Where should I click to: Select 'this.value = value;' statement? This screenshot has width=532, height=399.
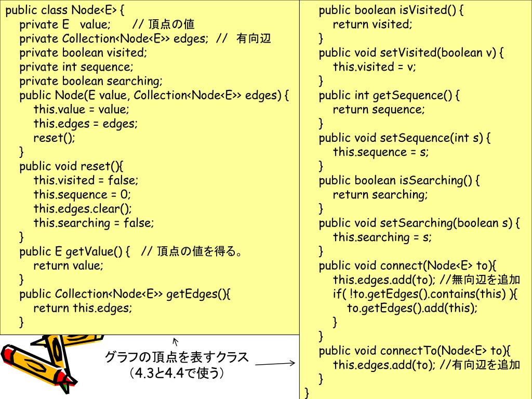pos(82,110)
